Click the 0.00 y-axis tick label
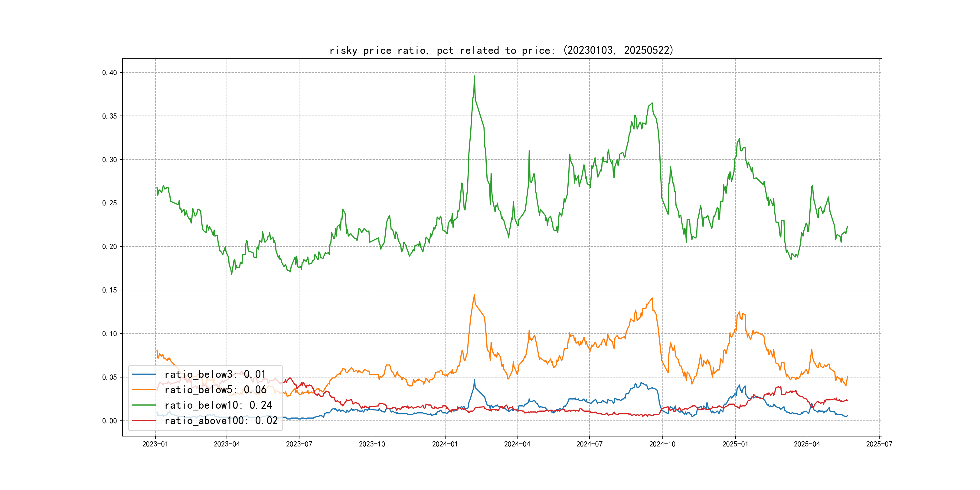Viewport: 980px width, 490px height. click(x=109, y=421)
